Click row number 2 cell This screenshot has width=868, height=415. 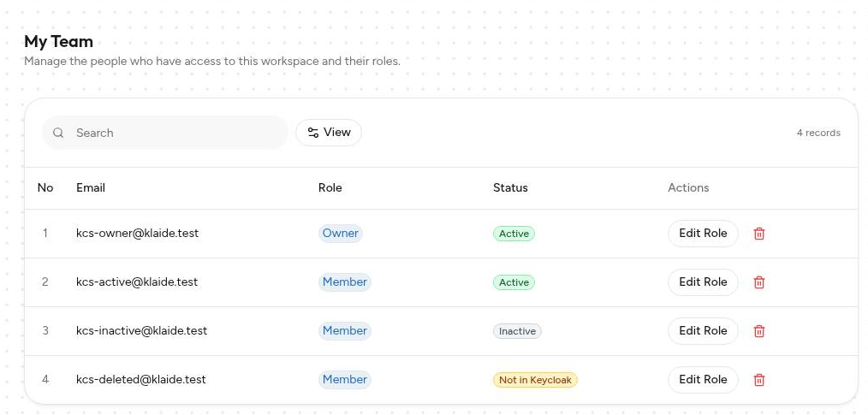45,282
